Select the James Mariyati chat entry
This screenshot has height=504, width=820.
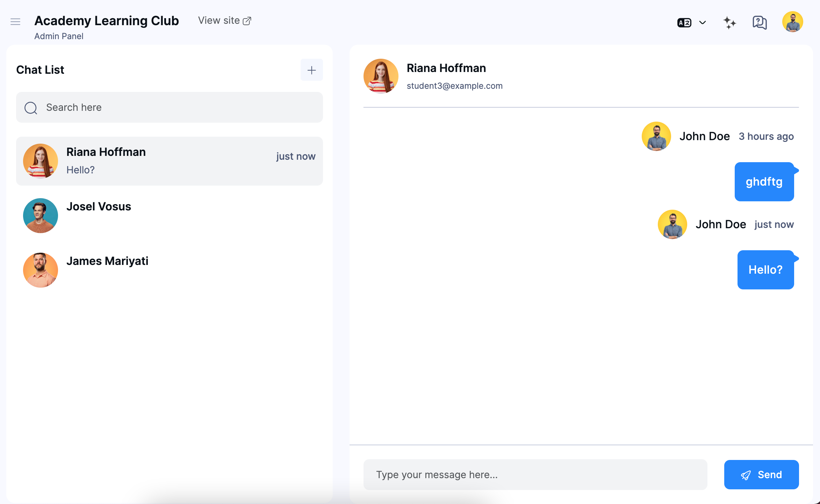(169, 270)
